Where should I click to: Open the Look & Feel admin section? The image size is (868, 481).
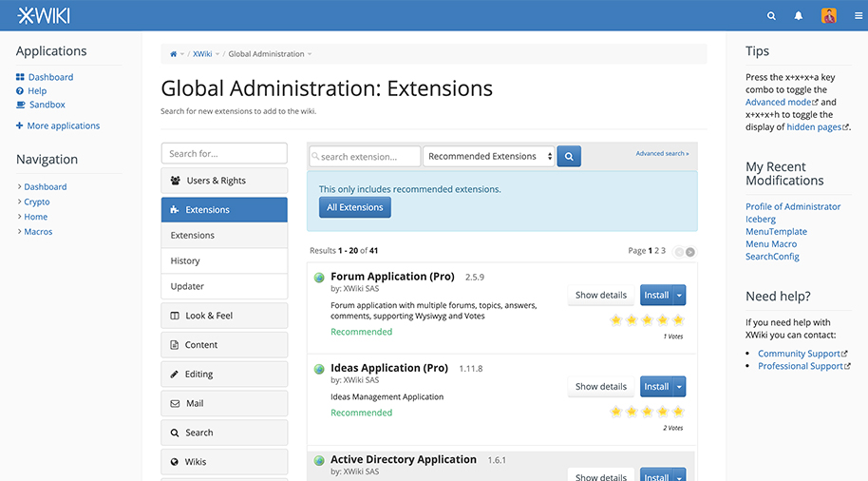click(224, 316)
